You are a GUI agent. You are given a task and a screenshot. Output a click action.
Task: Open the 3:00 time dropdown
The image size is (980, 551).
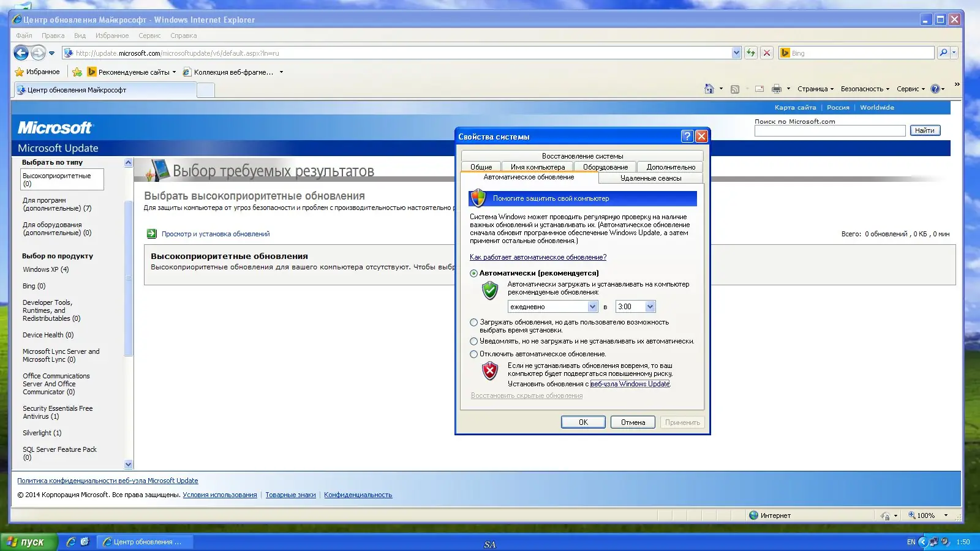[650, 307]
